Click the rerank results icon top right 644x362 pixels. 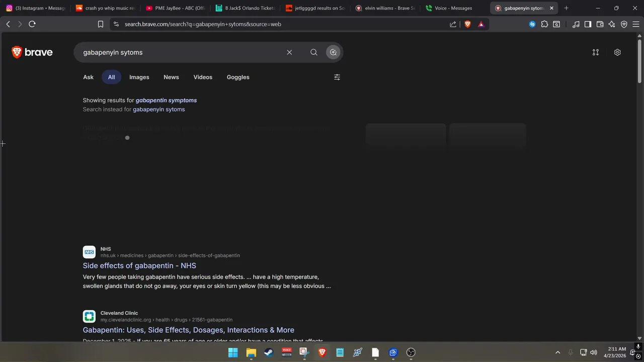point(596,52)
